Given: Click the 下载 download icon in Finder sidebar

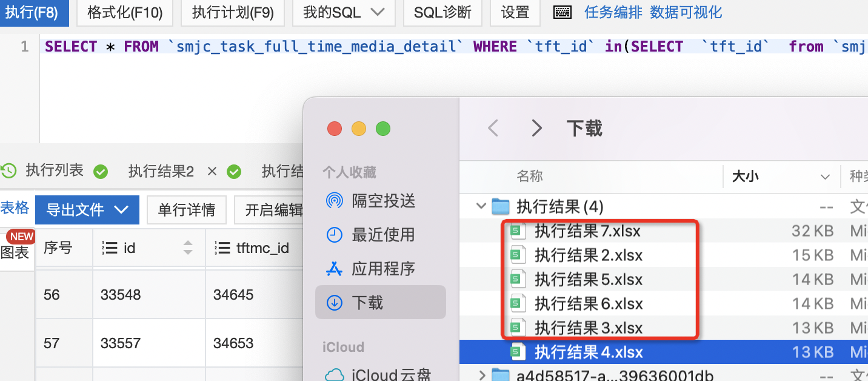Looking at the screenshot, I should [334, 303].
